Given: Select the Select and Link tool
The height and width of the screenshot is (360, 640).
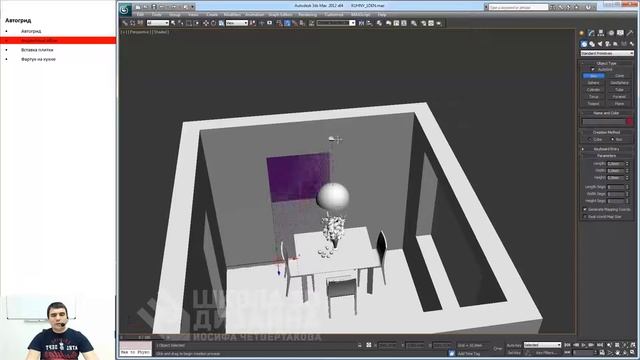Looking at the screenshot, I should (x=125, y=23).
